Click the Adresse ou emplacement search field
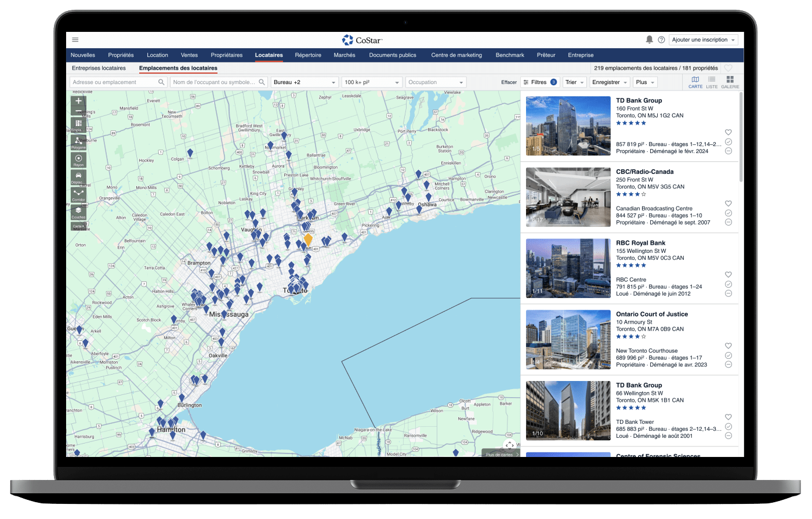This screenshot has width=812, height=519. [x=114, y=82]
